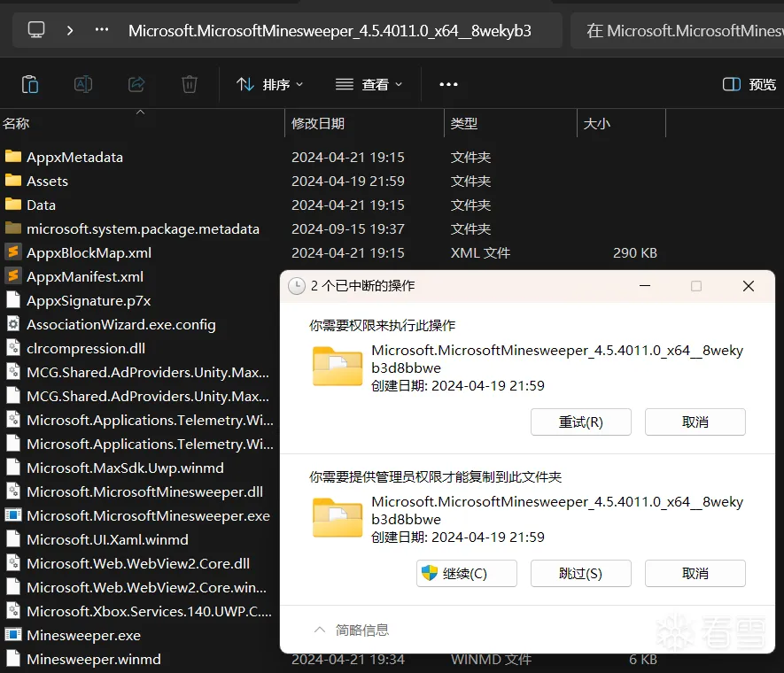Screen dimensions: 784x673
Task: Select the Minesweeper.exe application icon
Action: click(x=13, y=635)
